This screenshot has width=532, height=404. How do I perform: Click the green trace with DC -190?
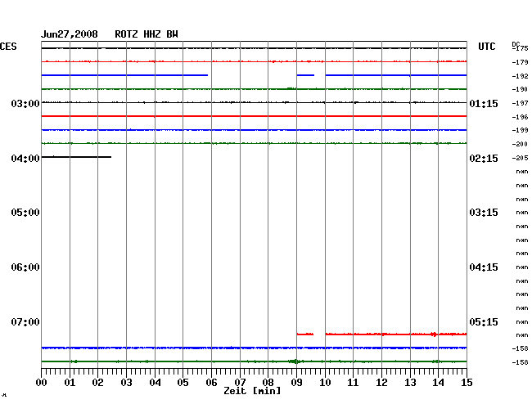click(x=254, y=89)
